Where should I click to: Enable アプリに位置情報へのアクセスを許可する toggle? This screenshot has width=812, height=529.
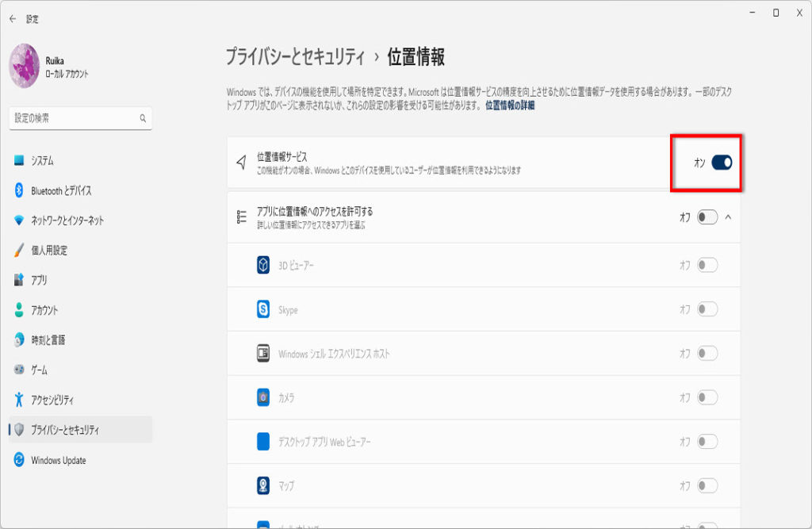click(707, 217)
